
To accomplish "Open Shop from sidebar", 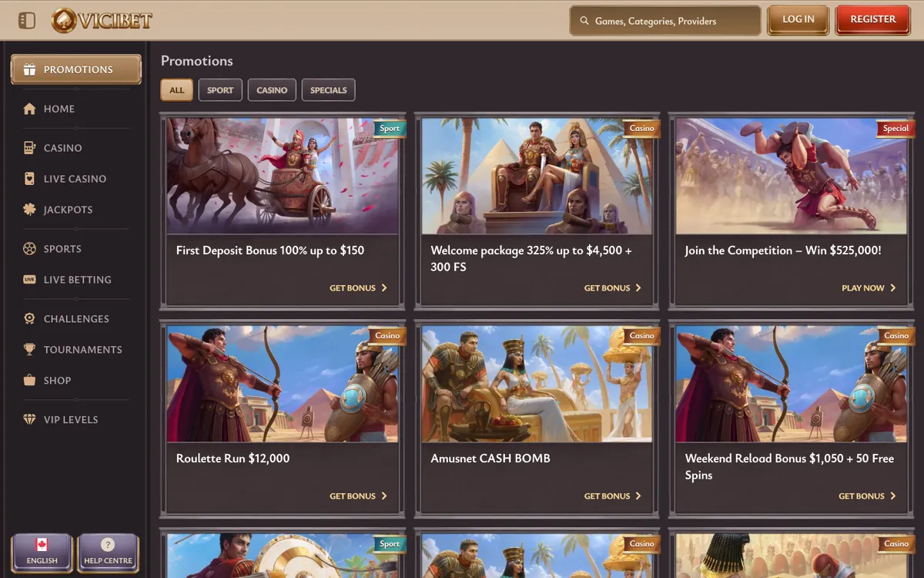I will pyautogui.click(x=76, y=380).
